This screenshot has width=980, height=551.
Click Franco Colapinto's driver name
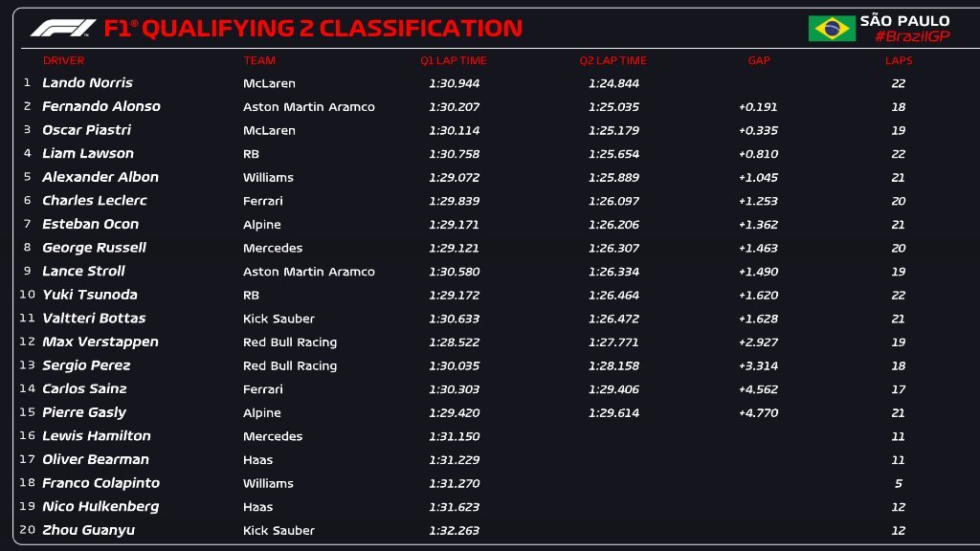[100, 483]
